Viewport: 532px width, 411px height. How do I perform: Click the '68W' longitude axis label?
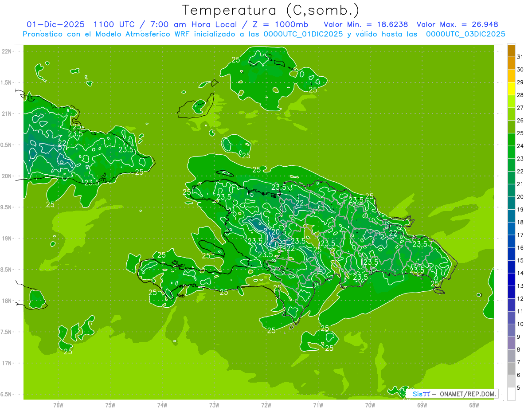[474, 405]
